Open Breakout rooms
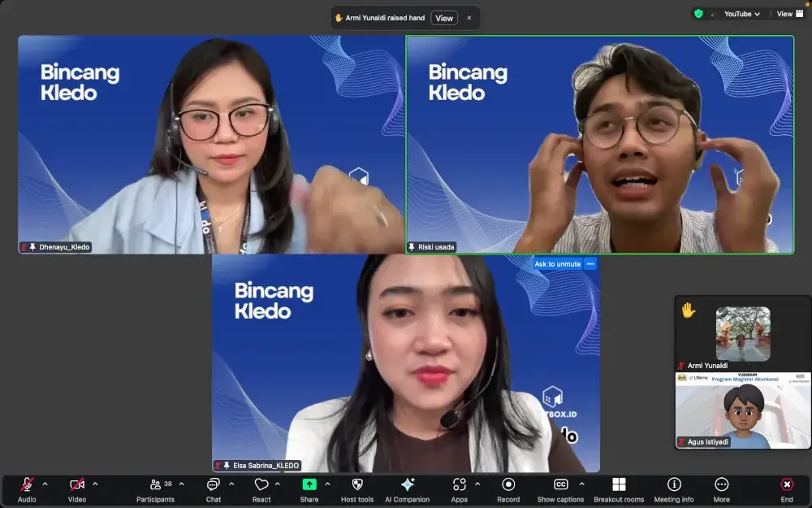The height and width of the screenshot is (508, 812). 619,490
